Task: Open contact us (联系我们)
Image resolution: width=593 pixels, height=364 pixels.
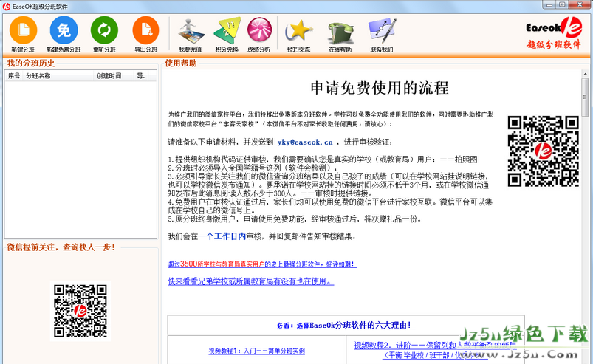Action: (382, 35)
